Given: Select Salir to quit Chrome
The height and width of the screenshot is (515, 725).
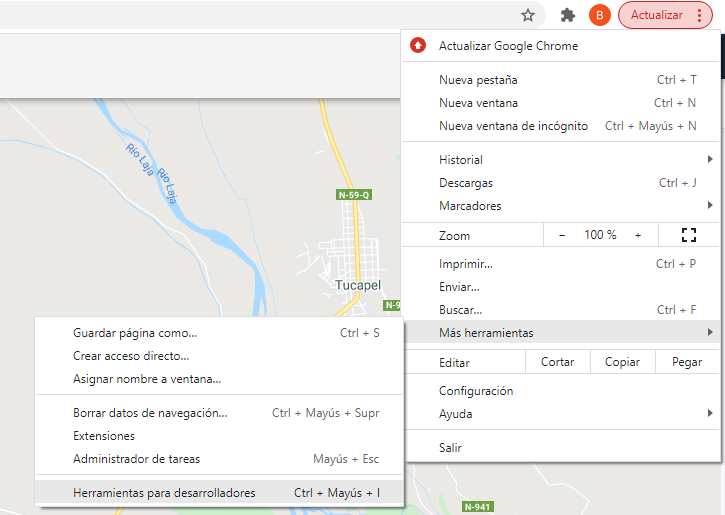Looking at the screenshot, I should 561,448.
